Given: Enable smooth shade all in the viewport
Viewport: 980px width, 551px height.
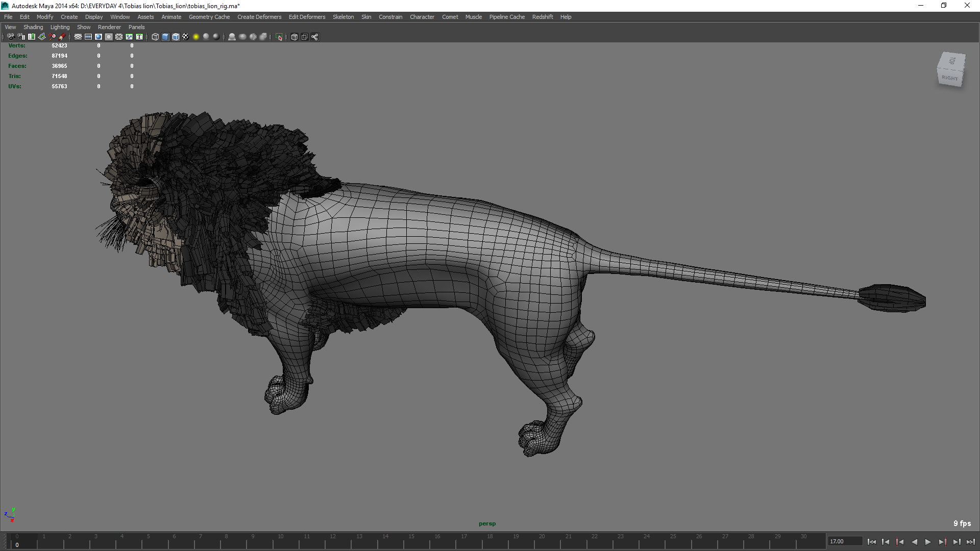Looking at the screenshot, I should [165, 36].
